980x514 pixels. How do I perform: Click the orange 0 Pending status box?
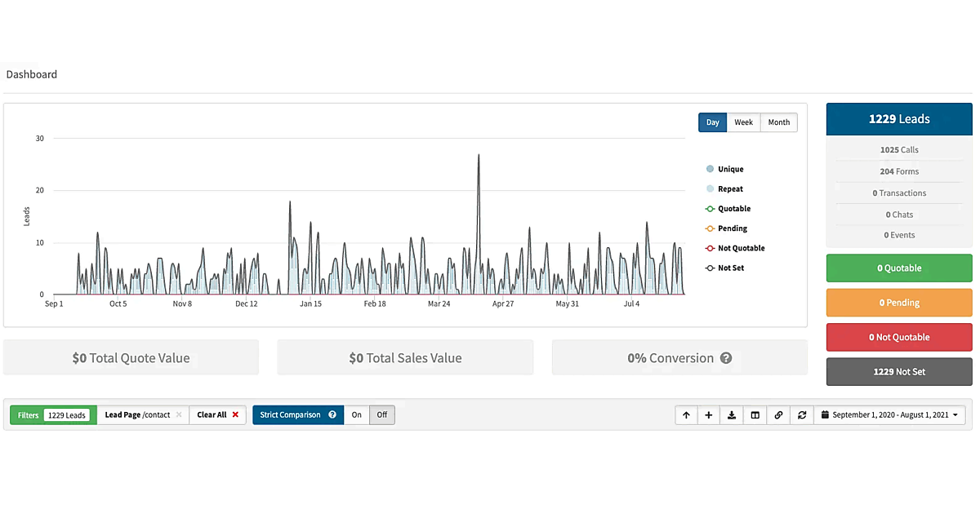tap(899, 303)
